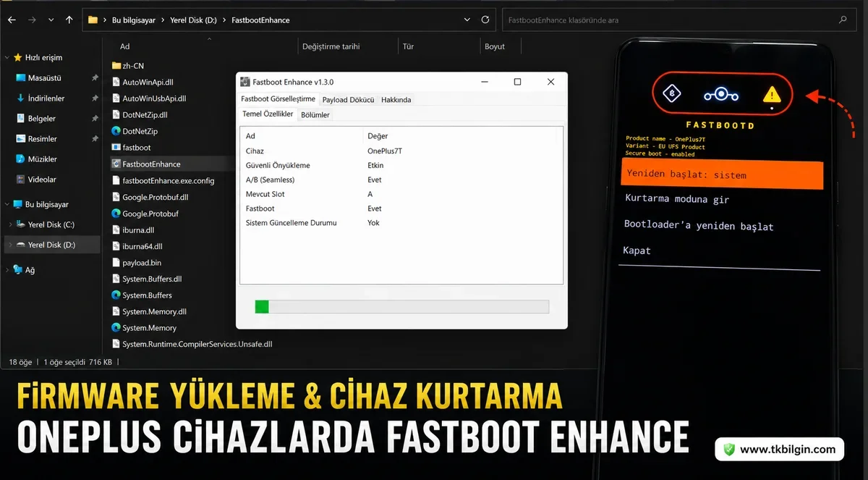Switch to the Bölümler sub-tab
Viewport: 868px width, 480px height.
coord(315,115)
